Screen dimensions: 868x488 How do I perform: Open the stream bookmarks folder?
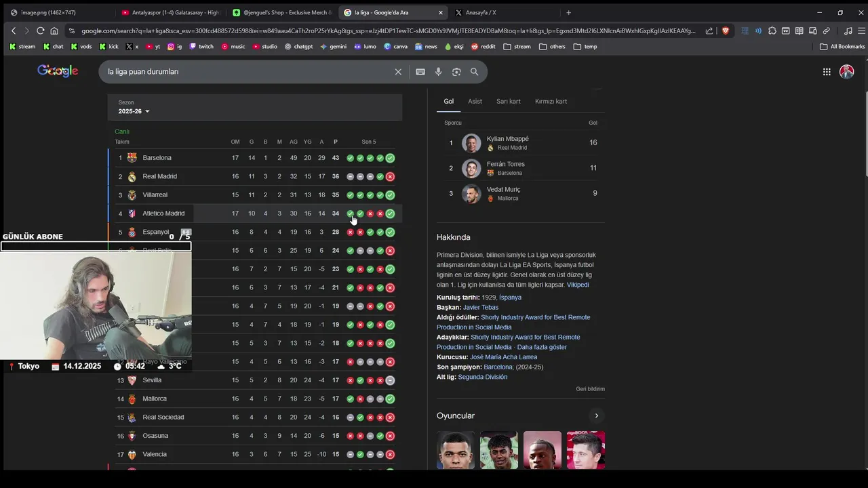click(x=517, y=47)
